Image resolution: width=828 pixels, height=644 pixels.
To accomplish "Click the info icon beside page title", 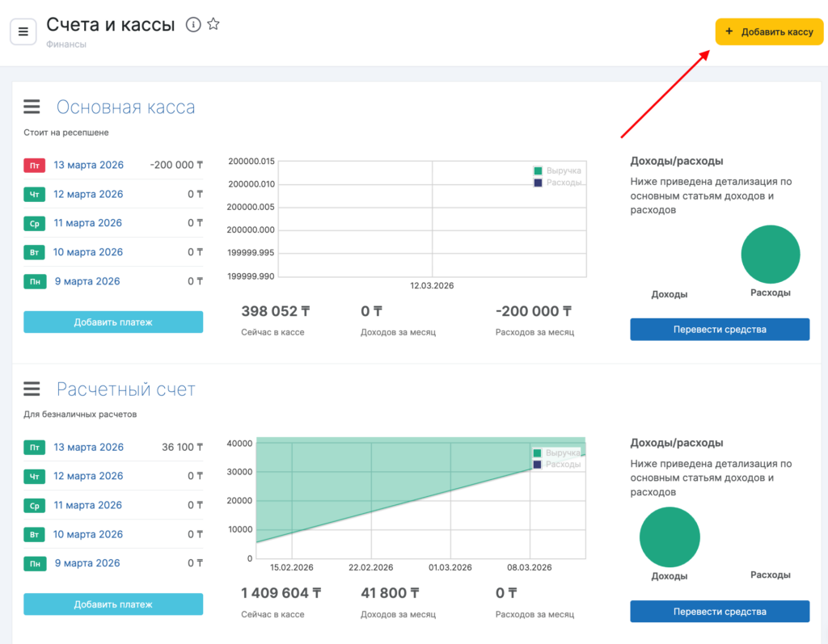I will (x=193, y=24).
